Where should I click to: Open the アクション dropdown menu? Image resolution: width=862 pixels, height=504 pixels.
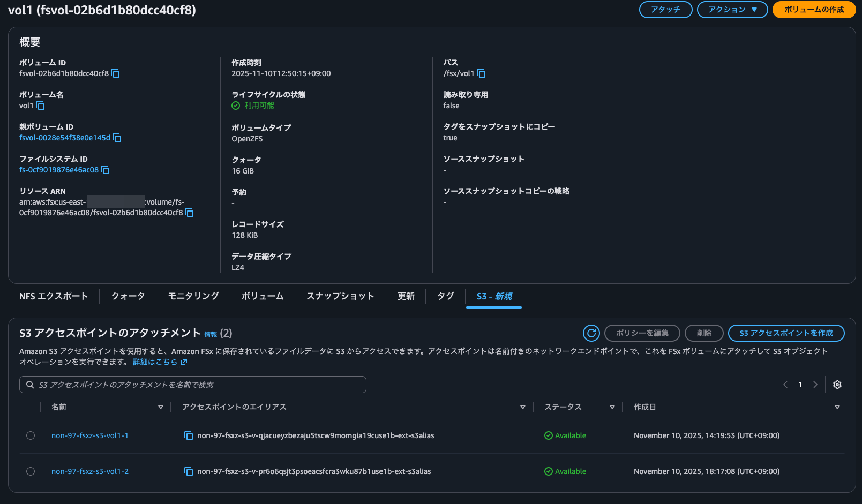(732, 9)
